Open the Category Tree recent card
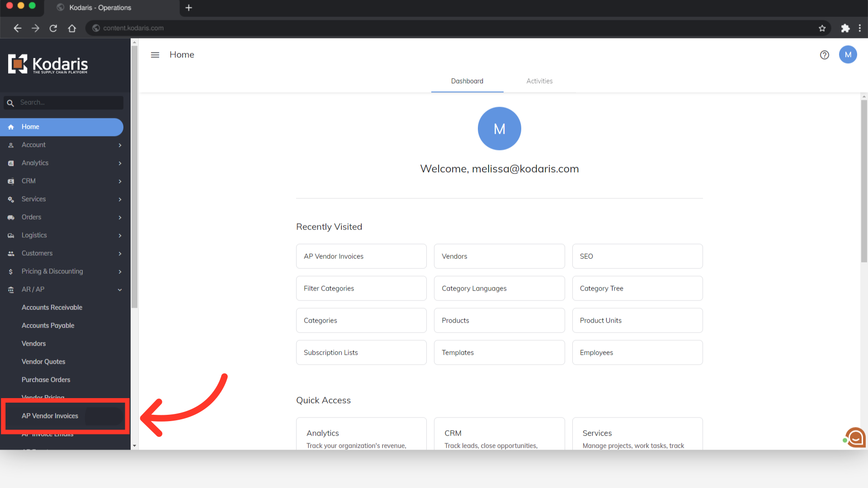 637,288
